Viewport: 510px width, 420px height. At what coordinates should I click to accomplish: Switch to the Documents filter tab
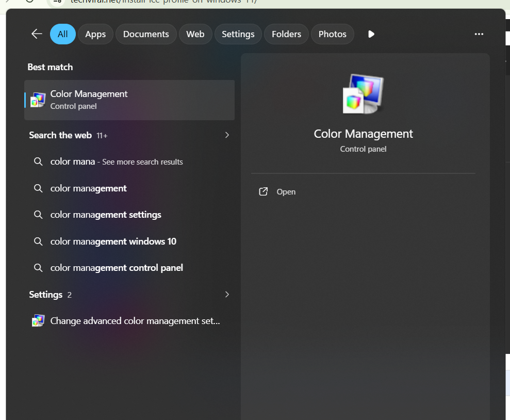(146, 34)
